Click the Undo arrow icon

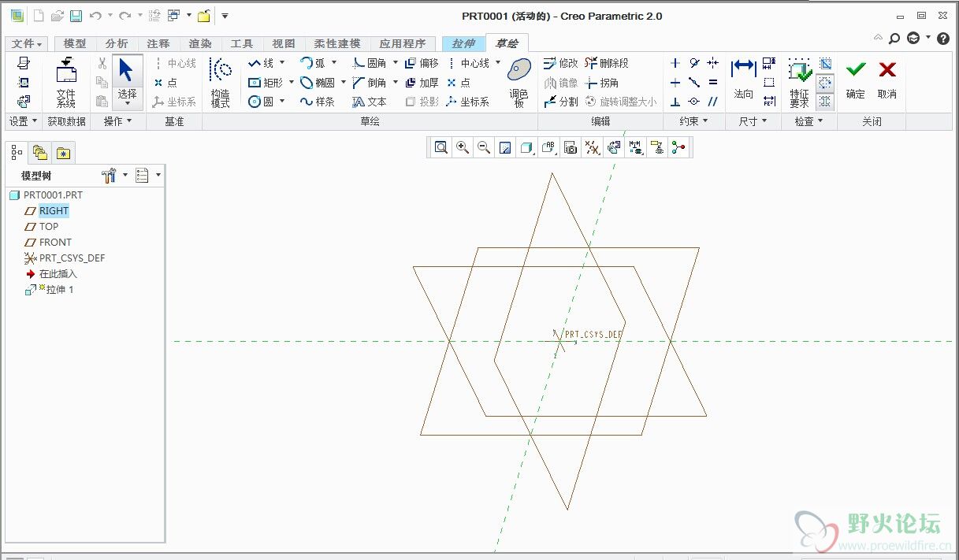coord(95,16)
